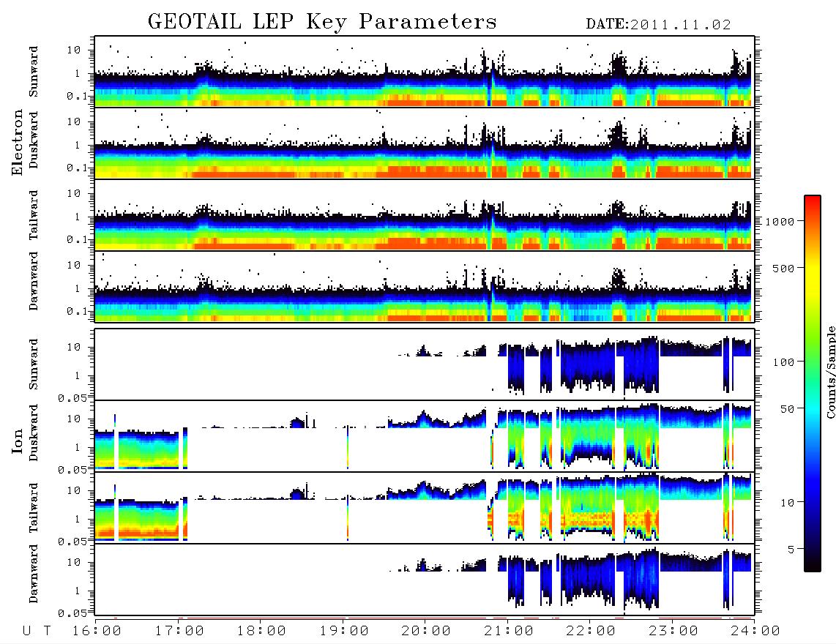Click the 50 colorbar tick label
The width and height of the screenshot is (836, 644).
(x=788, y=409)
